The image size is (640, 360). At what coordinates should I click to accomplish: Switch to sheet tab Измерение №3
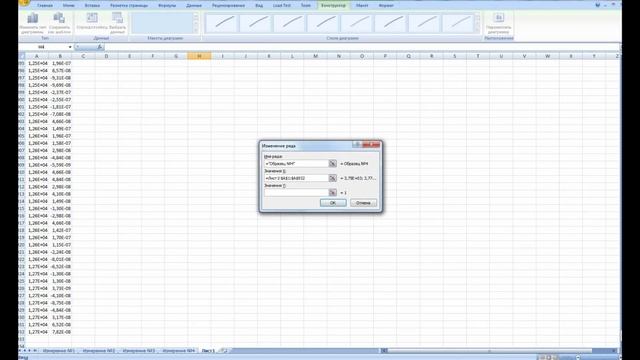coord(138,351)
